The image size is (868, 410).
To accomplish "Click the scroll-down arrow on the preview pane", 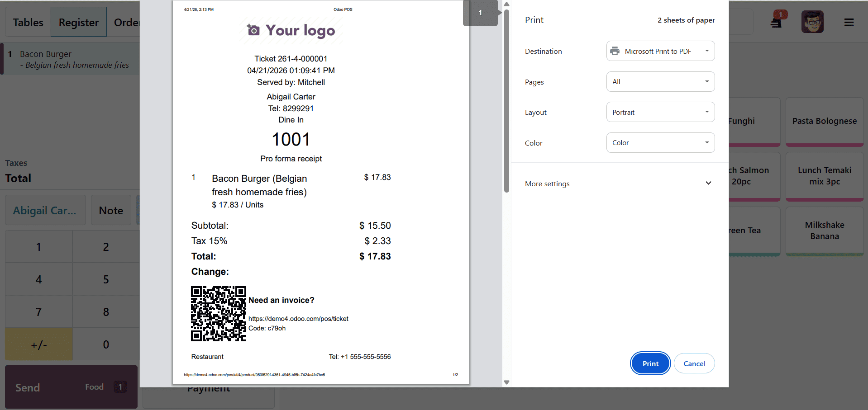I will [x=506, y=382].
